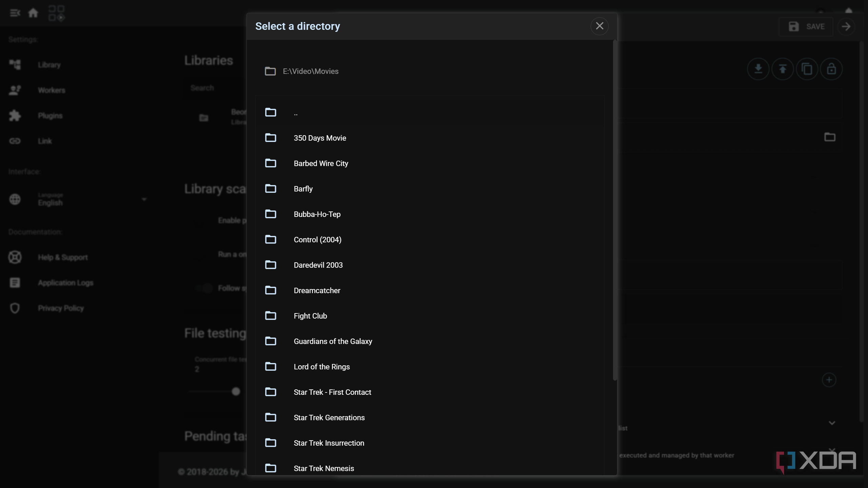Choose the Bubba-Ho-Tep folder
This screenshot has height=488, width=868.
pos(430,214)
